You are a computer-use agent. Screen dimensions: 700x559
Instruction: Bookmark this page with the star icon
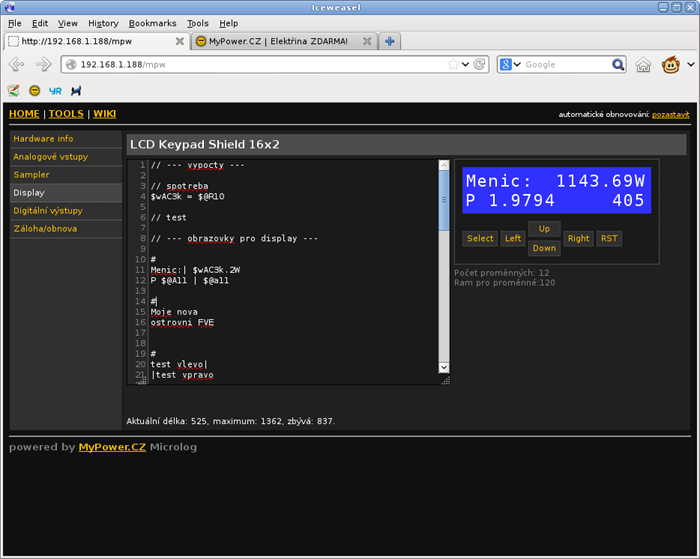453,64
